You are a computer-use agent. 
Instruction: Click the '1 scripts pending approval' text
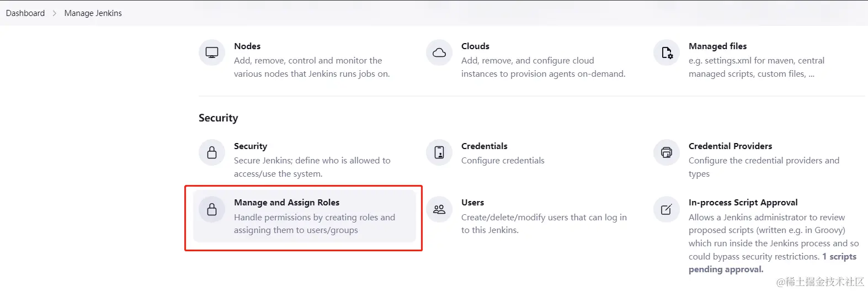point(773,263)
